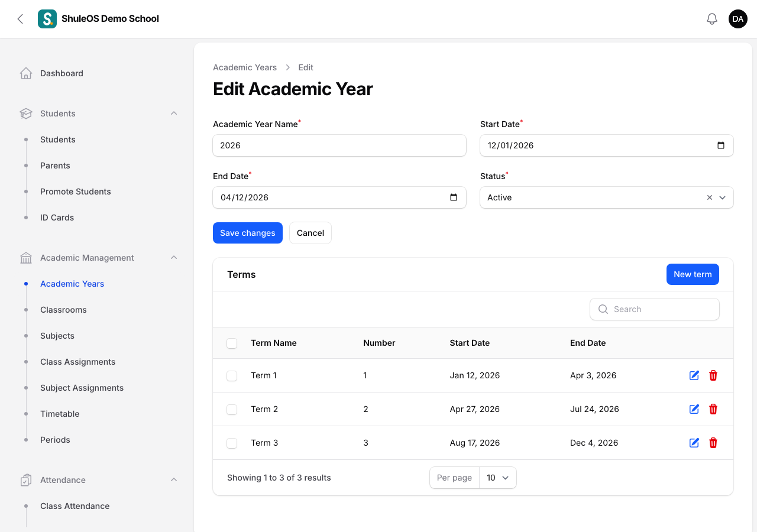Open the Per page dropdown
Viewport: 757px width, 532px height.
click(x=498, y=478)
